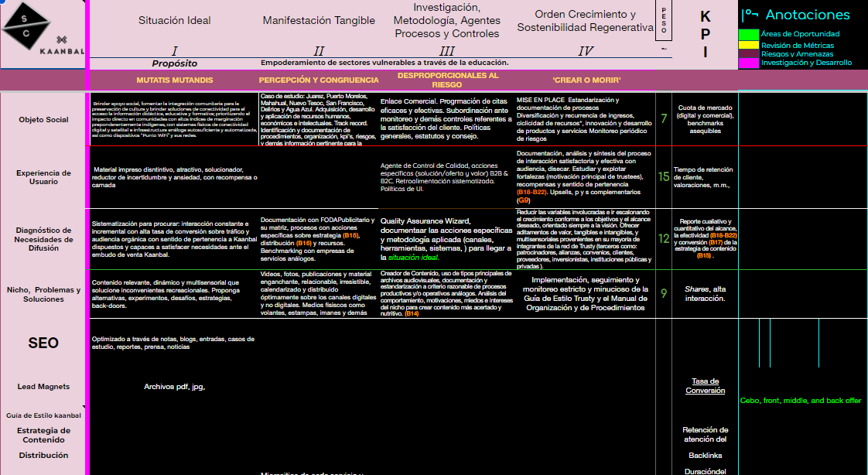The image size is (868, 475).
Task: Click the Reporte cualitativo y cuantitativo cell
Action: [x=705, y=239]
